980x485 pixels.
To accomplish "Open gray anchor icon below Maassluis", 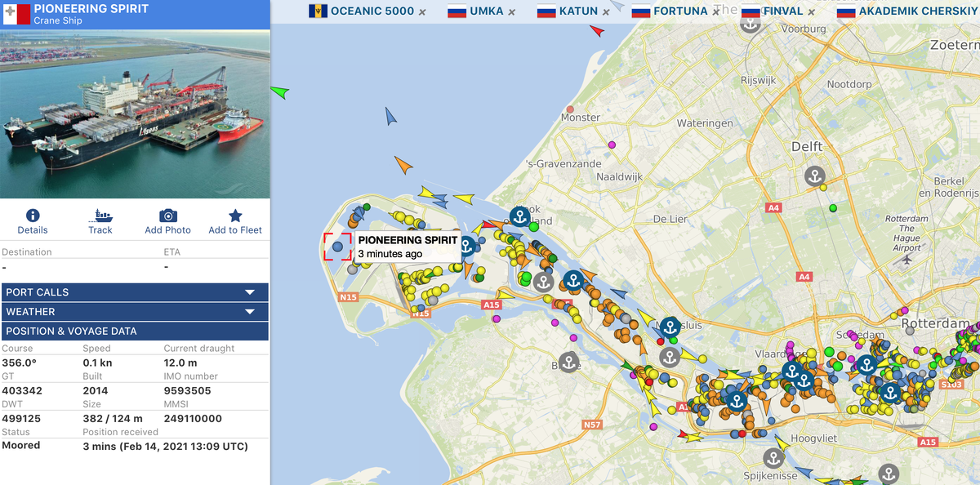I will click(670, 357).
